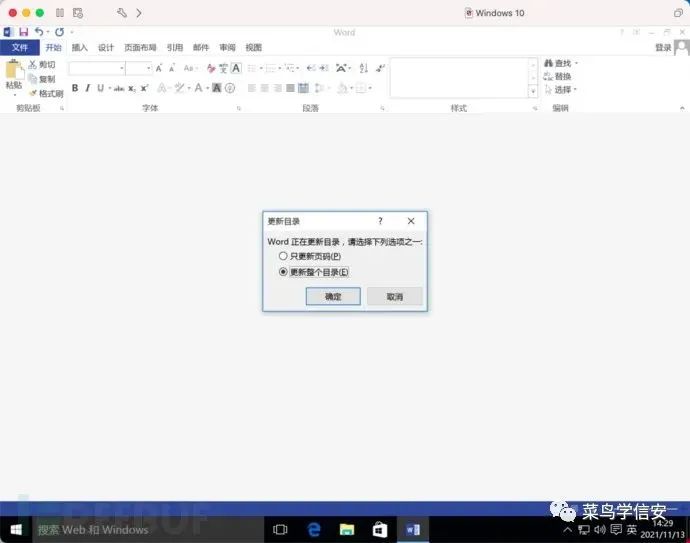This screenshot has width=690, height=543.
Task: Click the Windows search box in taskbar
Action: pos(148,529)
